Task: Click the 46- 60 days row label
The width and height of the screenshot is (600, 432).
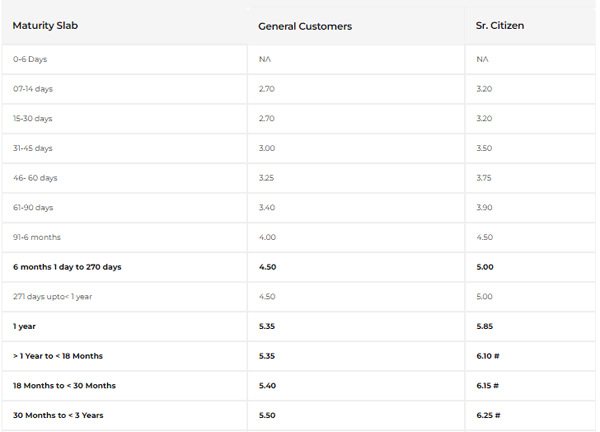Action: click(35, 178)
